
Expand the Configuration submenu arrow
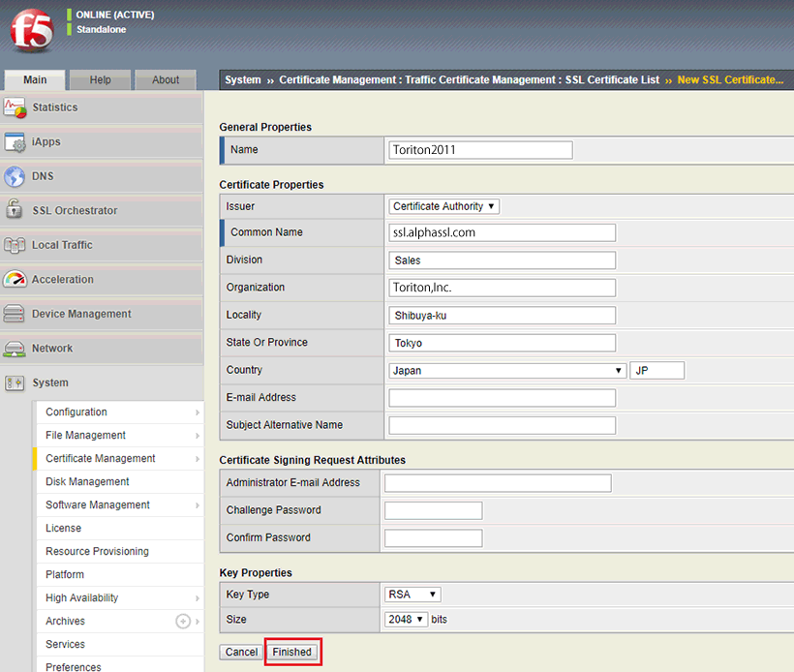click(198, 412)
